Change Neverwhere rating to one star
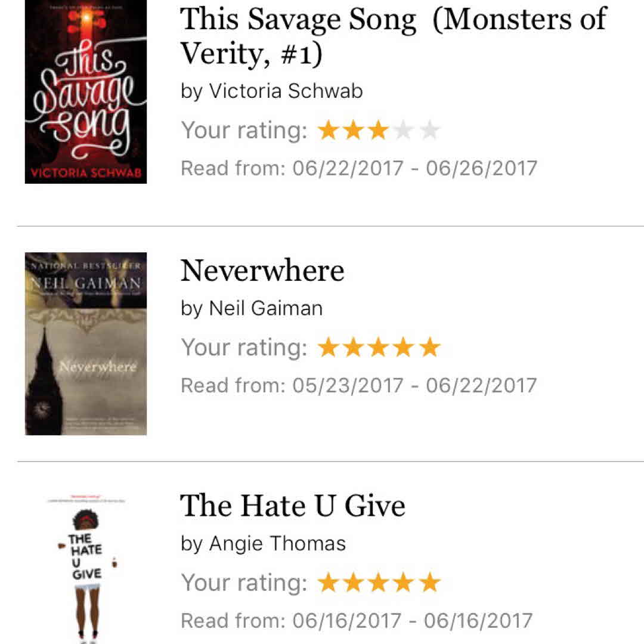644x644 pixels. pos(328,347)
